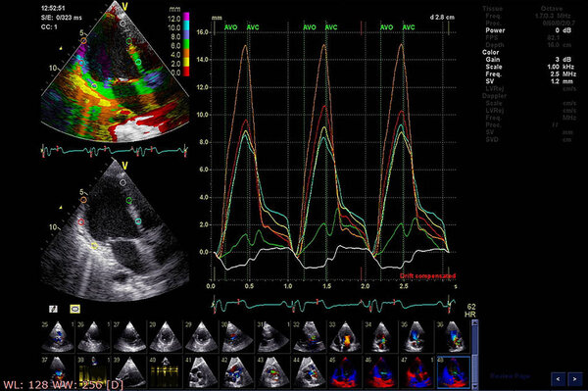Click the Scale 1.00 kHz parameter

tap(530, 67)
